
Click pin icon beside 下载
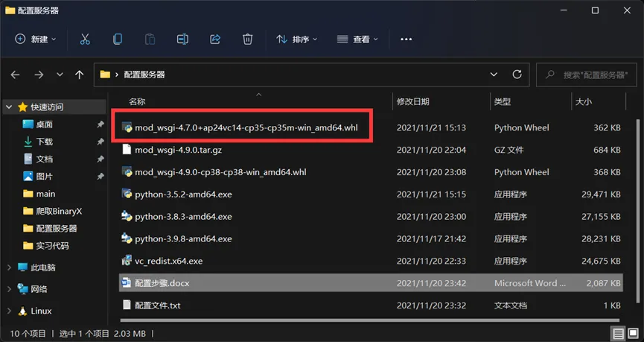coord(101,142)
